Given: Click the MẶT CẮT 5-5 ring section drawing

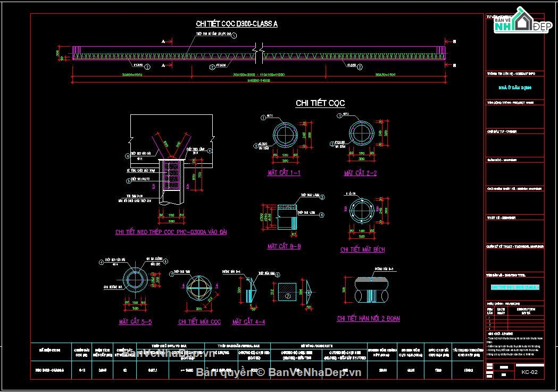Looking at the screenshot, I should [x=135, y=280].
